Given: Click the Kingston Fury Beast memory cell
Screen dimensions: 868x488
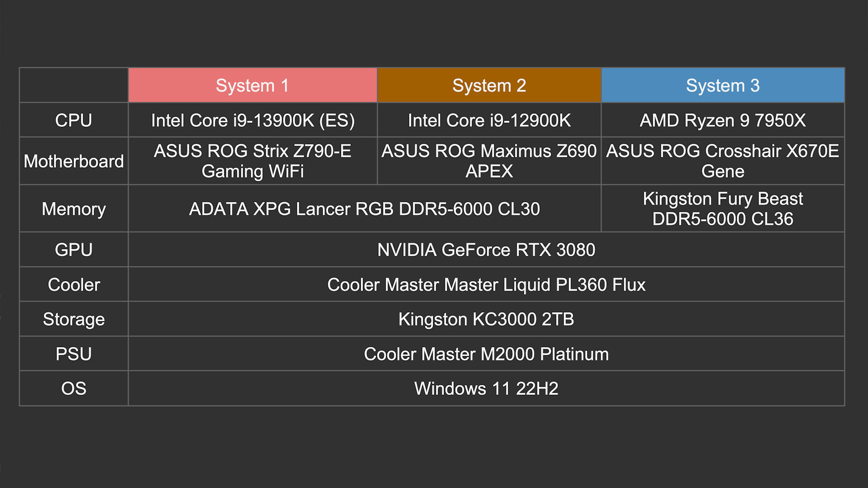Looking at the screenshot, I should (722, 209).
